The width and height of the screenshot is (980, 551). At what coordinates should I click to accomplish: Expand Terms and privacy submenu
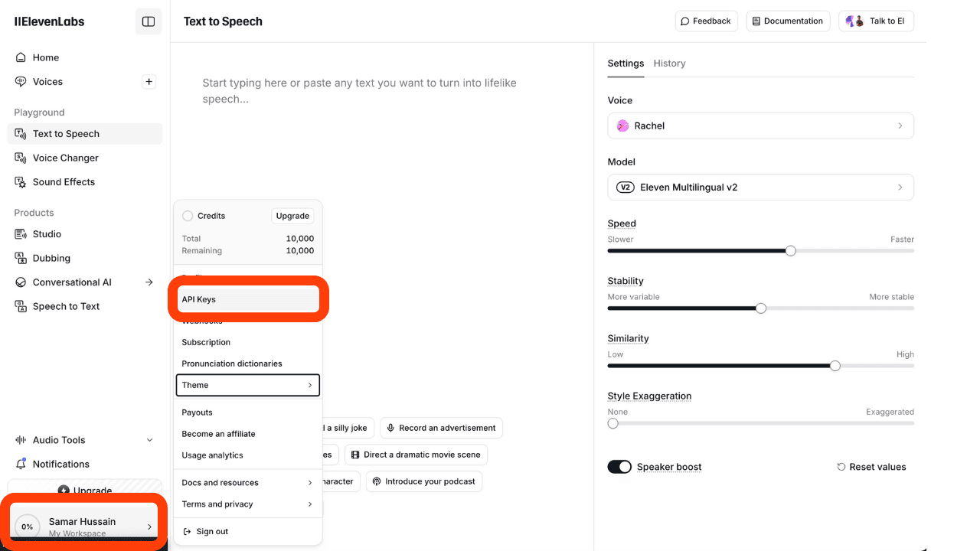point(247,504)
